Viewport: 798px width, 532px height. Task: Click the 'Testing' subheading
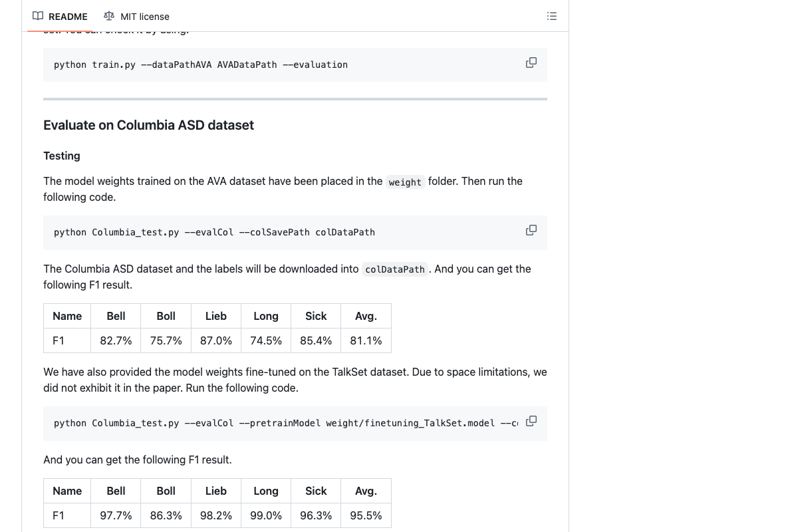click(62, 156)
